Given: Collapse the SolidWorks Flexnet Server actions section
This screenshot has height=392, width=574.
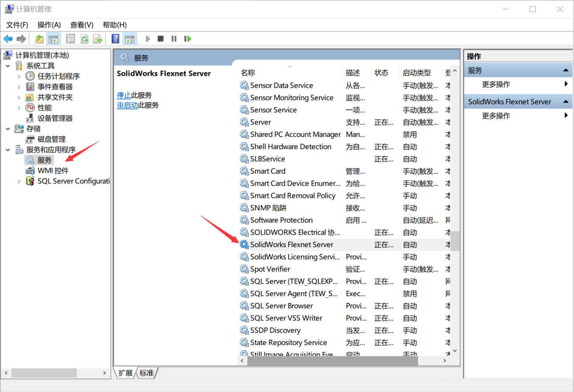Looking at the screenshot, I should coord(566,102).
